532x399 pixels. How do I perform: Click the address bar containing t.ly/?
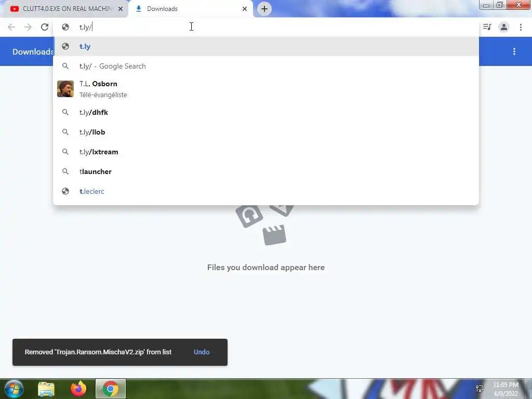tap(266, 27)
